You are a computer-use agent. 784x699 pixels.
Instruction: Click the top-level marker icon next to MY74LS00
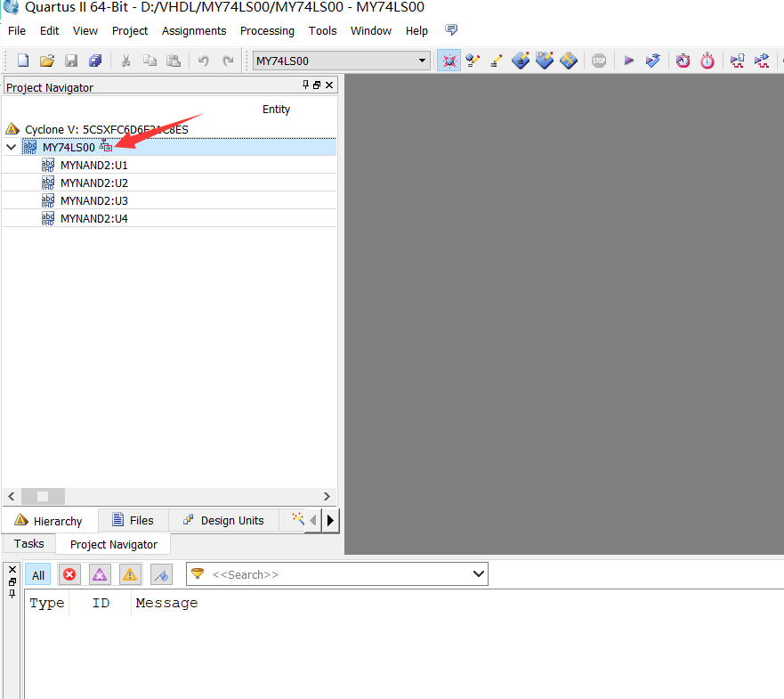[106, 146]
